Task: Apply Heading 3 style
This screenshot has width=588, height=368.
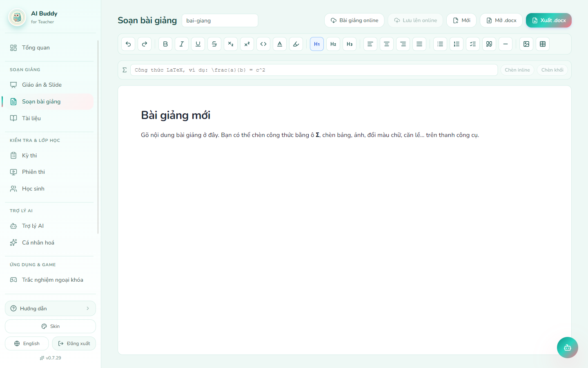Action: [x=350, y=44]
